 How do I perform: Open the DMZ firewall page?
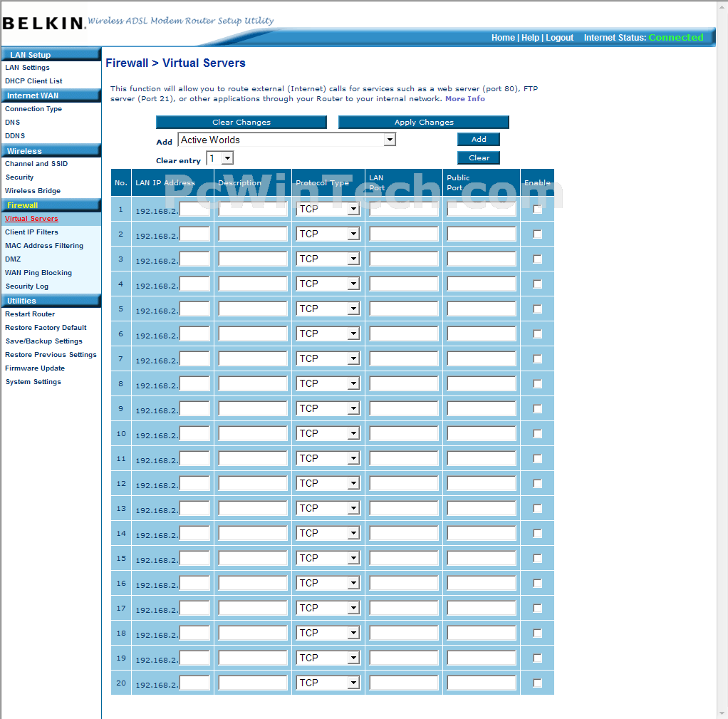(13, 259)
